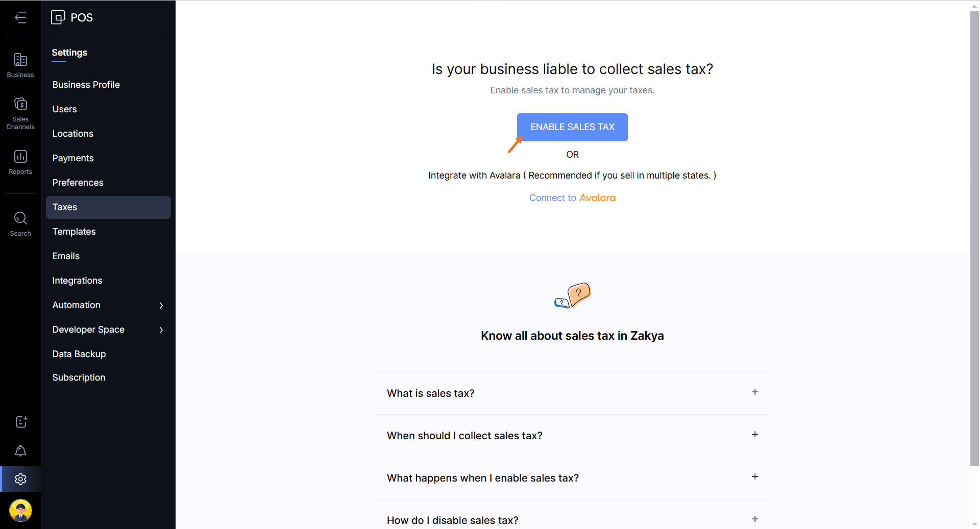Open the Payments settings page
Screen dimensions: 980x529
[x=73, y=158]
